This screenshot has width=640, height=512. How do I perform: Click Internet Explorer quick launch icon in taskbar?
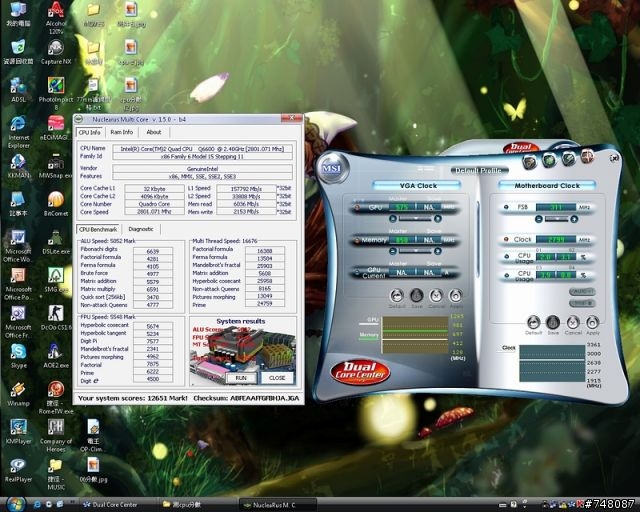point(37,505)
